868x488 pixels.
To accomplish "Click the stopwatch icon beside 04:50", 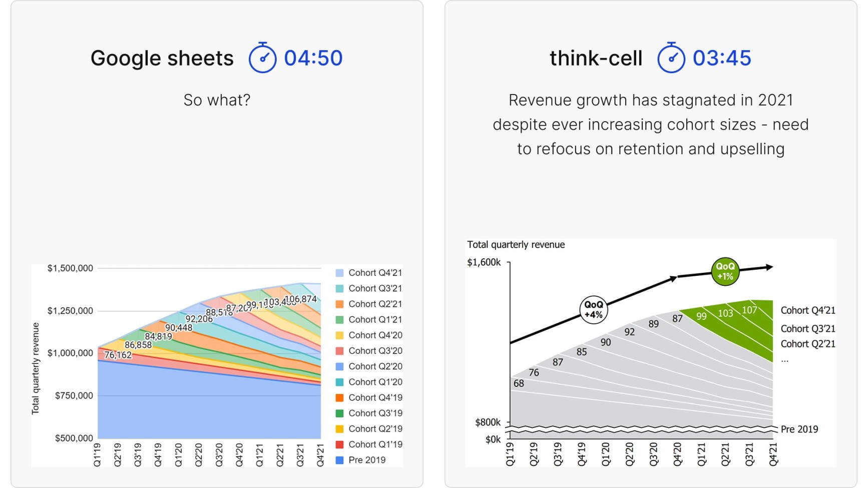I will click(x=262, y=58).
